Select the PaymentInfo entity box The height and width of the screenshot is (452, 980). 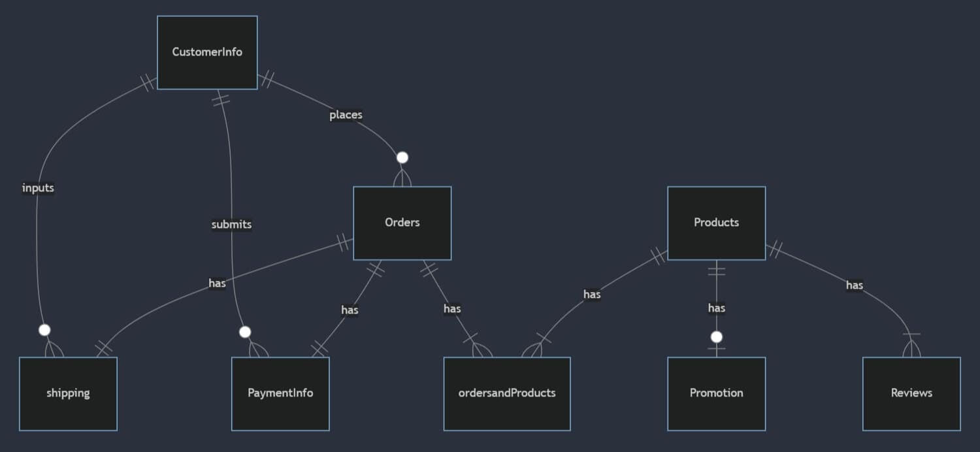pyautogui.click(x=280, y=393)
